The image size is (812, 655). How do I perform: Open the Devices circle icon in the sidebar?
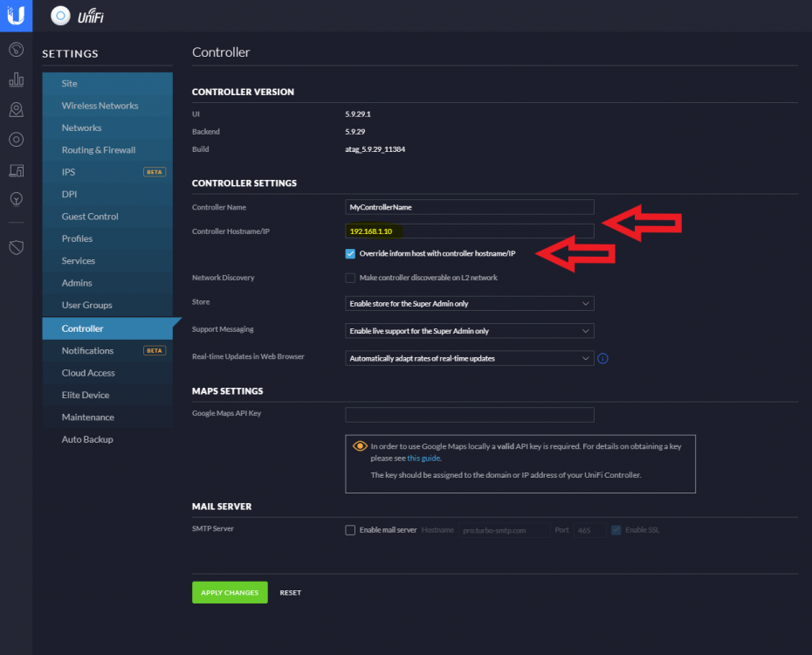pos(16,139)
